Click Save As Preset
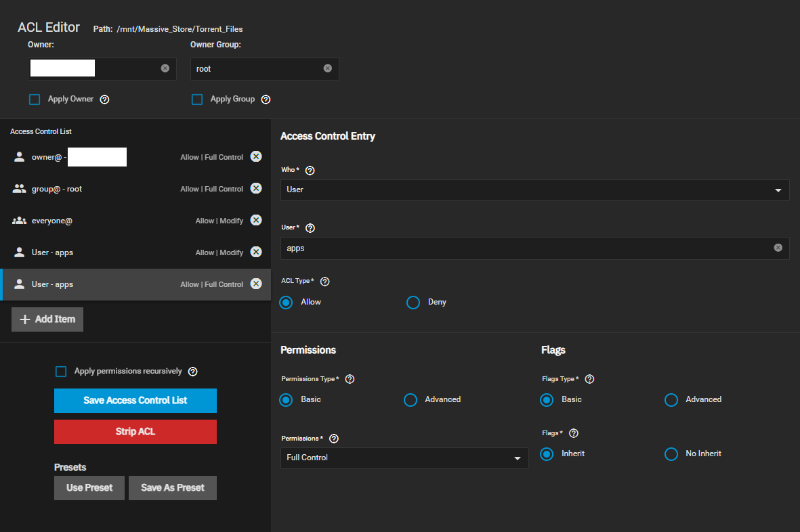This screenshot has width=800, height=532. 173,487
